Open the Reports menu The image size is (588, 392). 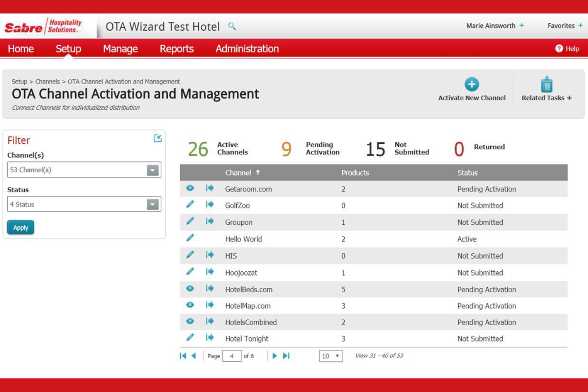coord(177,48)
